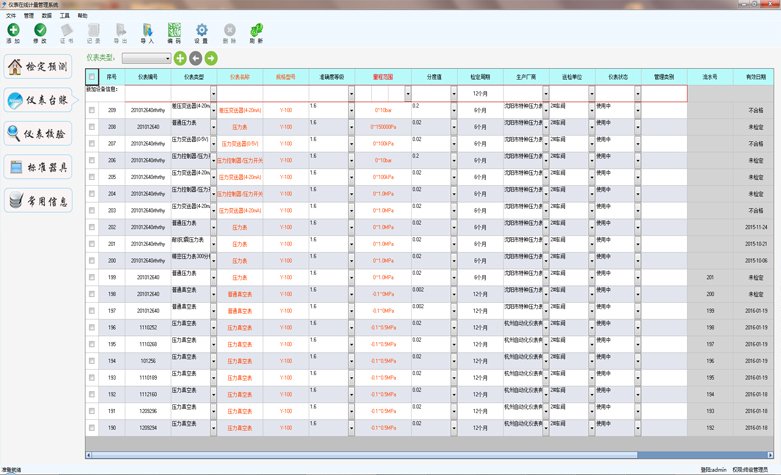Check the checkbox for row 209

(x=92, y=110)
